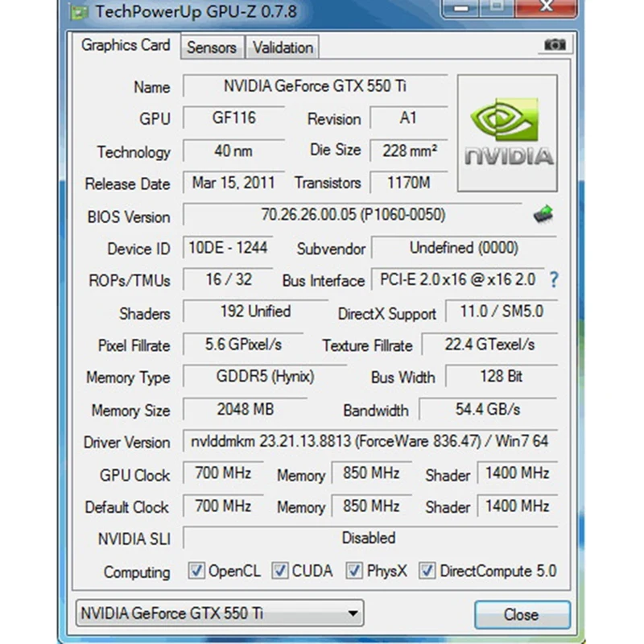Switch to the Validation tab
Screen dimensions: 644x644
283,47
